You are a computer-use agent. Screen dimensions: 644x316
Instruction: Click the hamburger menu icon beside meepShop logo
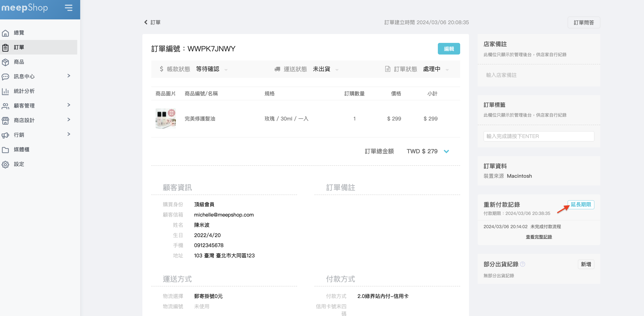click(69, 8)
